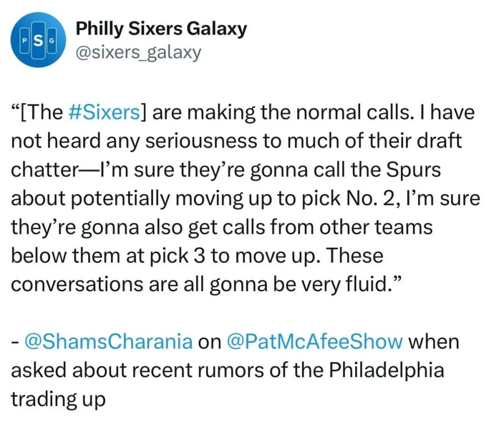Click the small G block in the logo
Image resolution: width=504 pixels, height=435 pixels.
click(x=51, y=41)
